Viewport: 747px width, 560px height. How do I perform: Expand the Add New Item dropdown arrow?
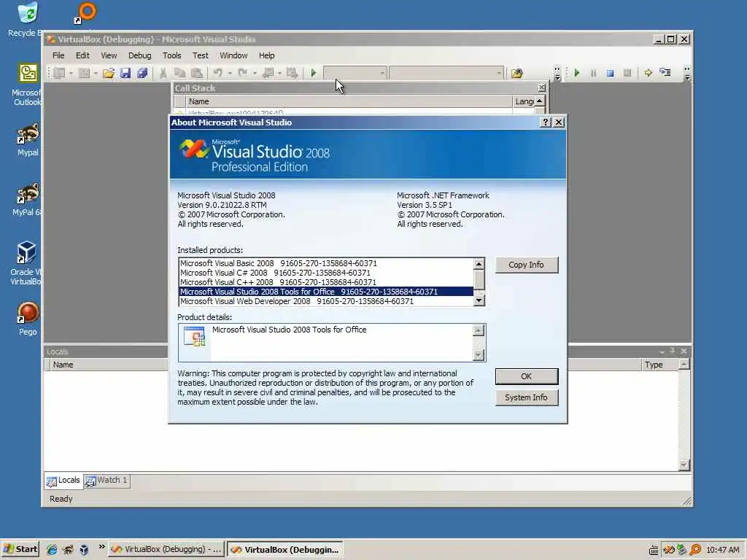coord(96,73)
